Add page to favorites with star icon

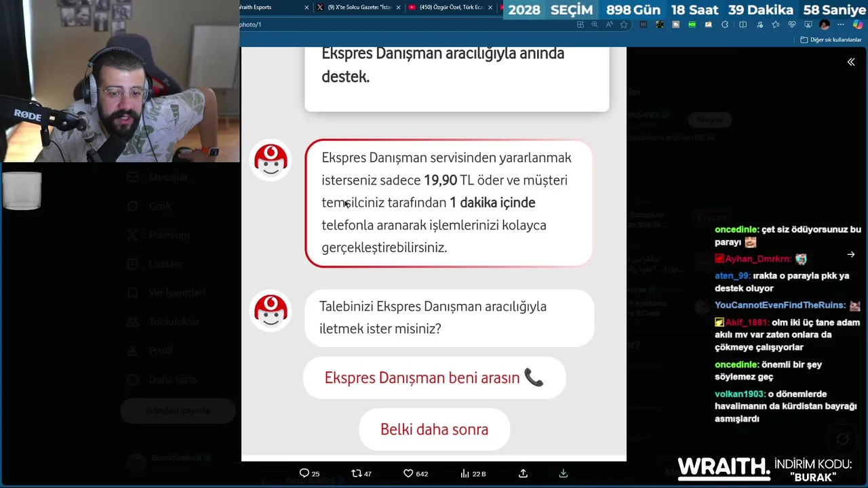pyautogui.click(x=624, y=24)
